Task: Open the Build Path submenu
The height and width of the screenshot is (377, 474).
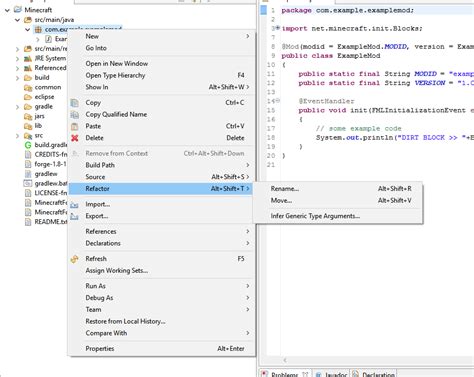Action: 162,165
